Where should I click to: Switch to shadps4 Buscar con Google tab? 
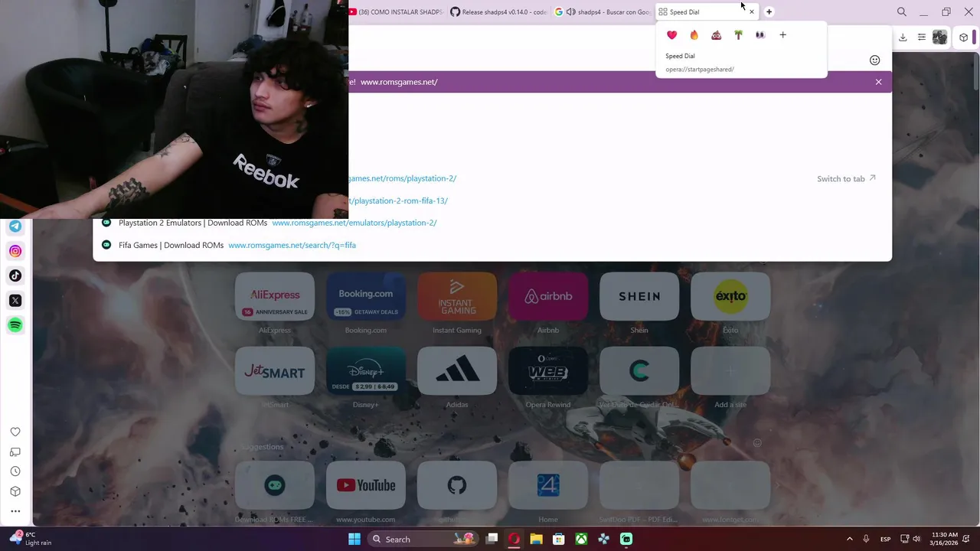pos(603,12)
